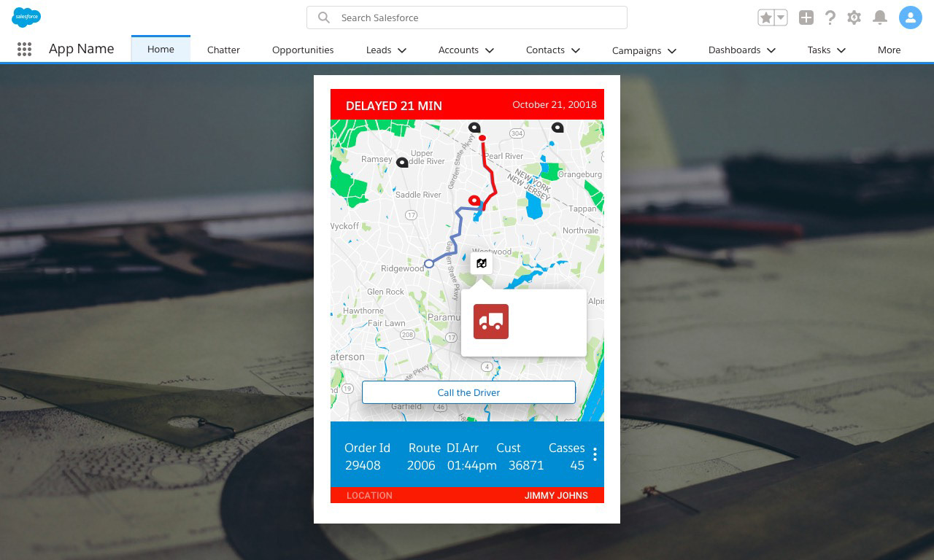This screenshot has height=560, width=934.
Task: Click Order Id value 29408
Action: click(363, 465)
